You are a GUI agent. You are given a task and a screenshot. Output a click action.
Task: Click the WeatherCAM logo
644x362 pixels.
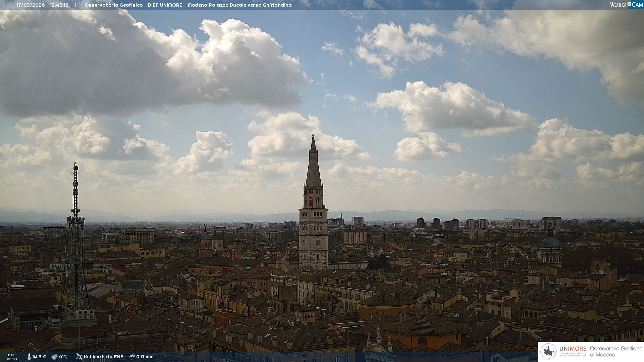[x=626, y=5]
